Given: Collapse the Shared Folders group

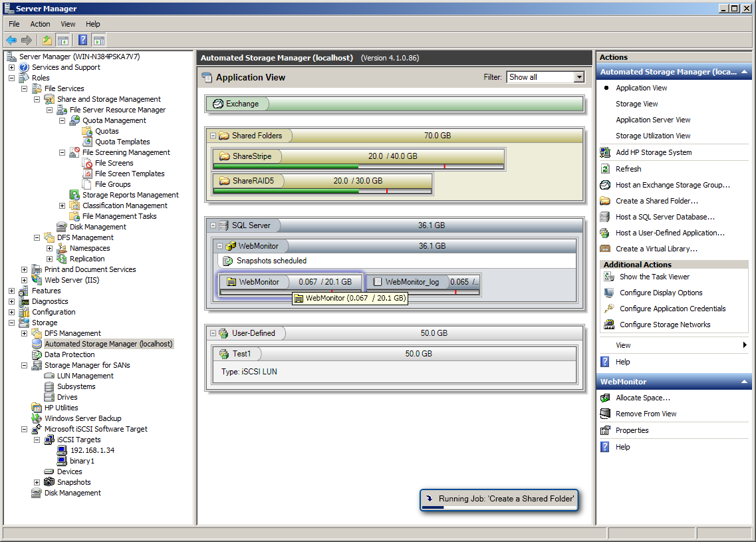Looking at the screenshot, I should tap(213, 136).
